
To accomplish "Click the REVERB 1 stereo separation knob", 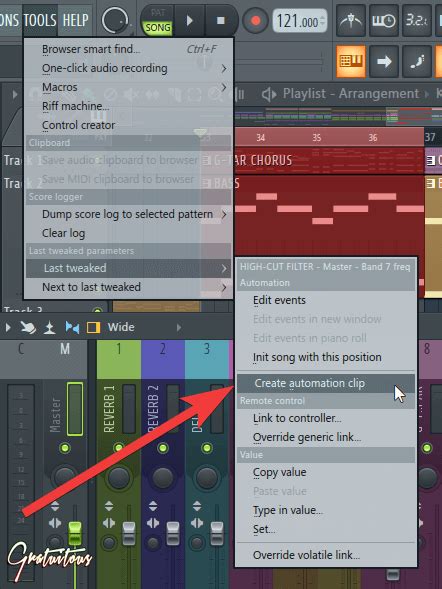I will point(109,542).
